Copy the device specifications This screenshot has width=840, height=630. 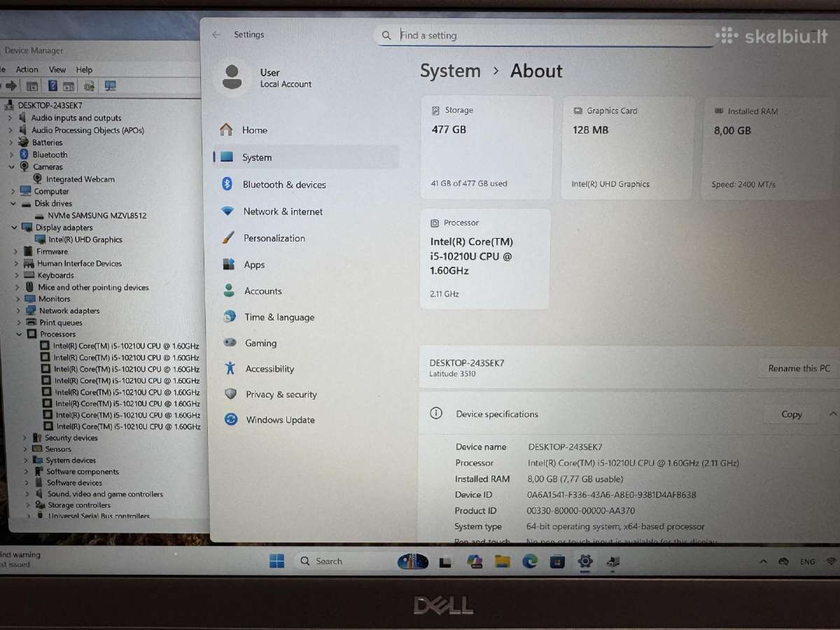click(791, 414)
